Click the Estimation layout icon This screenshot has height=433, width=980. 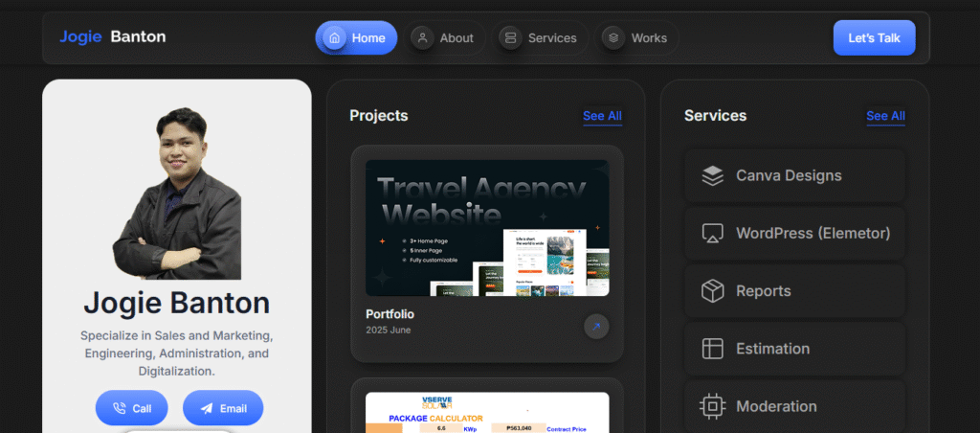(x=712, y=349)
